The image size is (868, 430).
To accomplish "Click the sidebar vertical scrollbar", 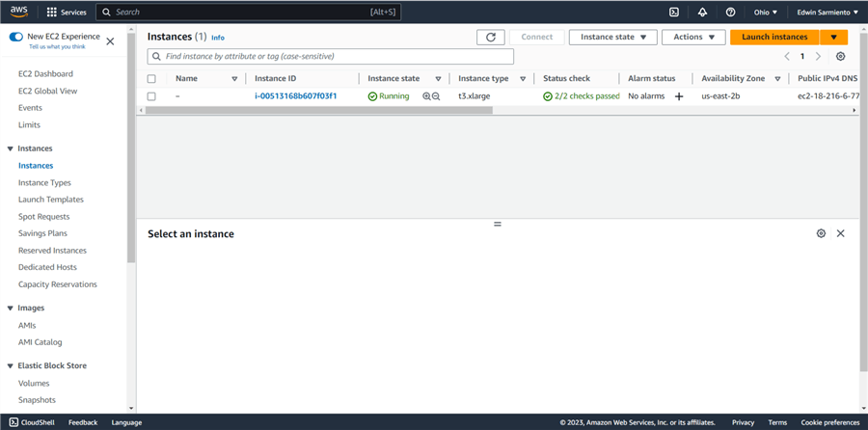I will (x=131, y=148).
